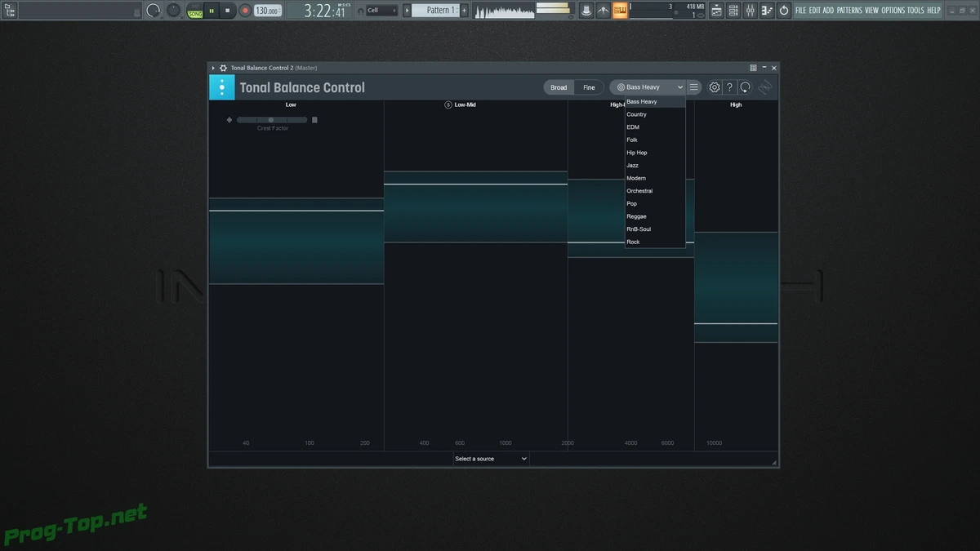Select Country target curve
980x551 pixels.
[655, 114]
